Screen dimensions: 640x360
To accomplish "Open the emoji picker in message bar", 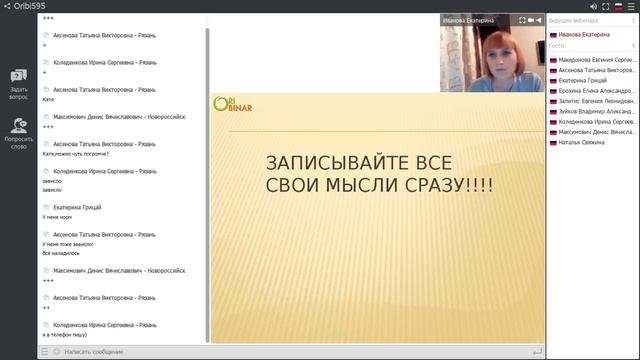I will (x=56, y=351).
